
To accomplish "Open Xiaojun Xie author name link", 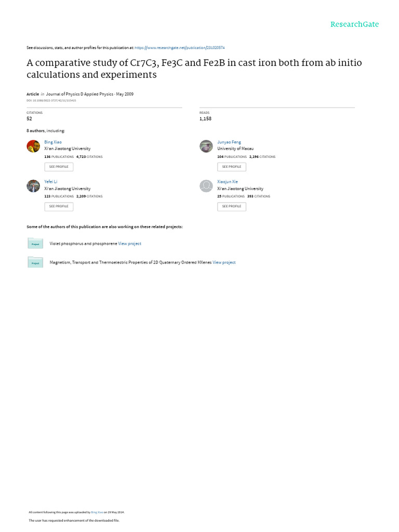I will pyautogui.click(x=228, y=182).
